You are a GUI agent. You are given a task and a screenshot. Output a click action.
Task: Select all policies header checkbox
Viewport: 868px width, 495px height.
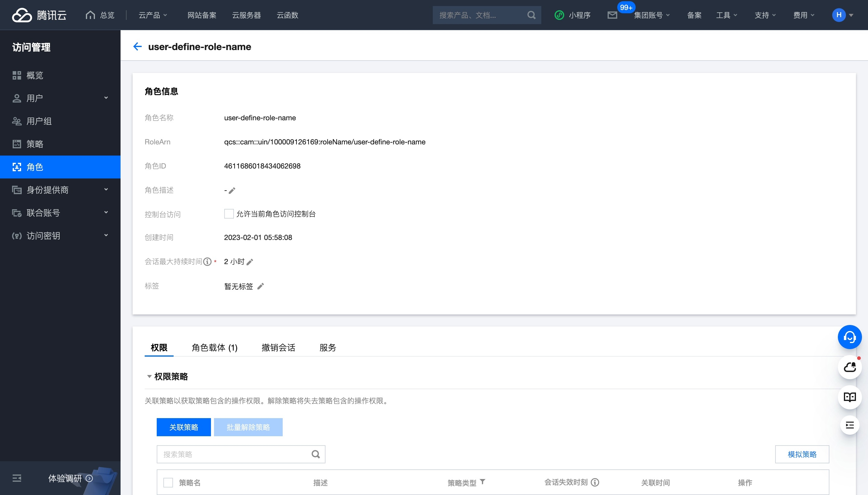168,482
